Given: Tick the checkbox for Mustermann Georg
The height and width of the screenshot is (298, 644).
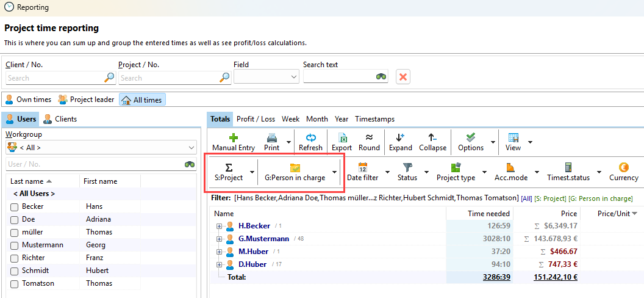Looking at the screenshot, I should 14,245.
